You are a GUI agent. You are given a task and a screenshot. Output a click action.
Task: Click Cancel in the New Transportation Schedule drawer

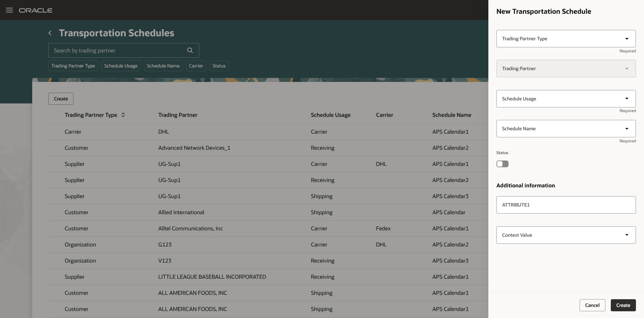click(592, 305)
